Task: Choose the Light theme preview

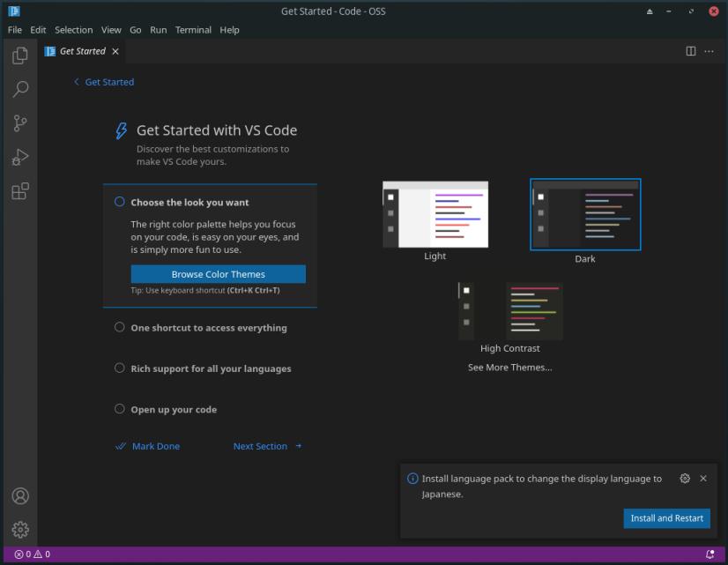Action: coord(435,214)
